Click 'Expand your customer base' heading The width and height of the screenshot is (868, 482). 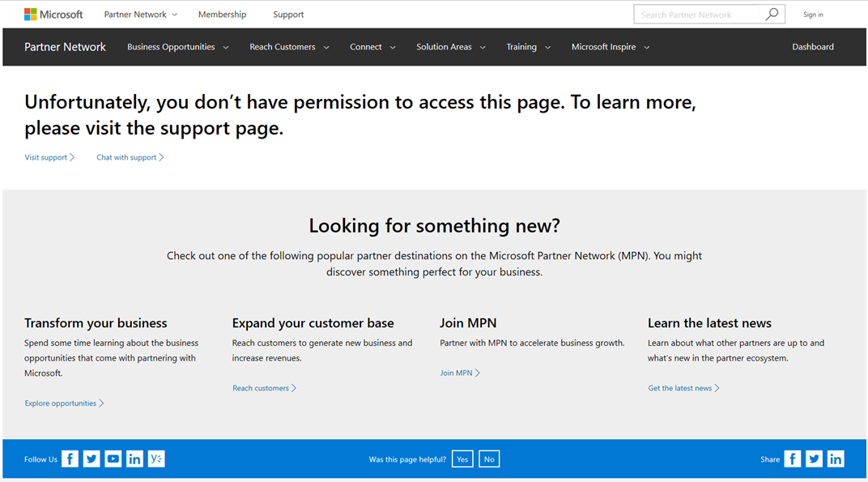point(313,323)
